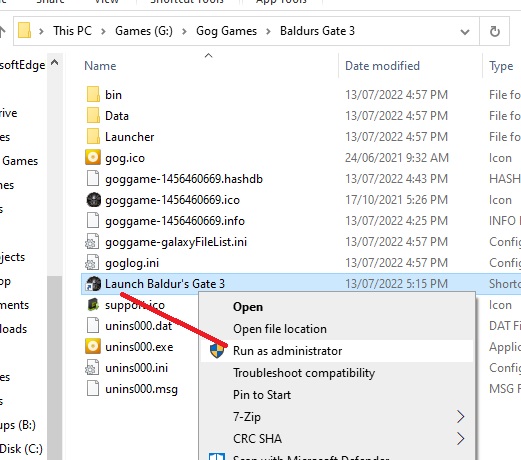Expand the 7-Zip submenu arrow
The width and height of the screenshot is (521, 460).
tap(460, 417)
